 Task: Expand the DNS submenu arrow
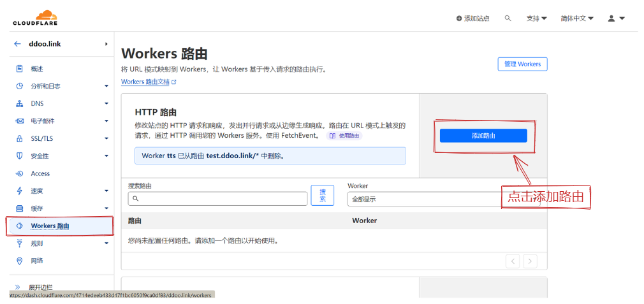pos(106,104)
